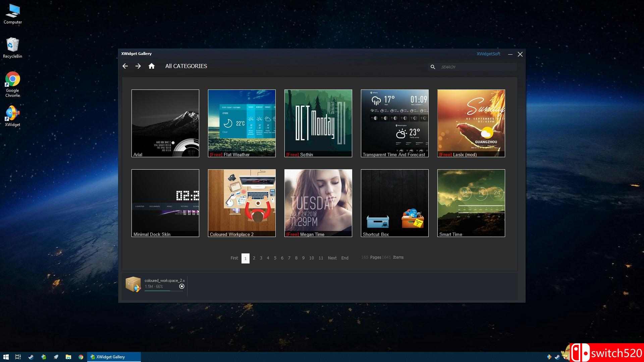Minimize the XWidget Gallery window
The image size is (644, 362).
pos(510,54)
